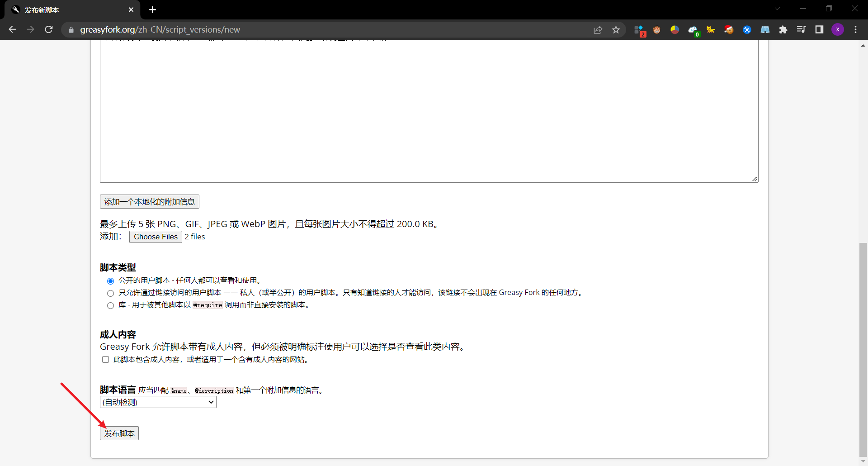The height and width of the screenshot is (466, 868).
Task: Go back to previous page
Action: pos(12,29)
